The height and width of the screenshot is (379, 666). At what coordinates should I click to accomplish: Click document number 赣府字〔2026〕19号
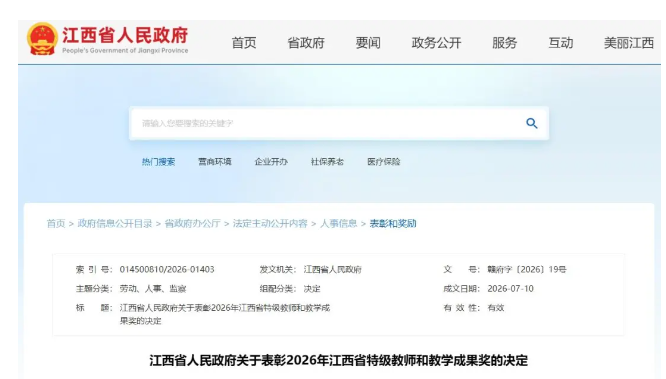point(527,269)
